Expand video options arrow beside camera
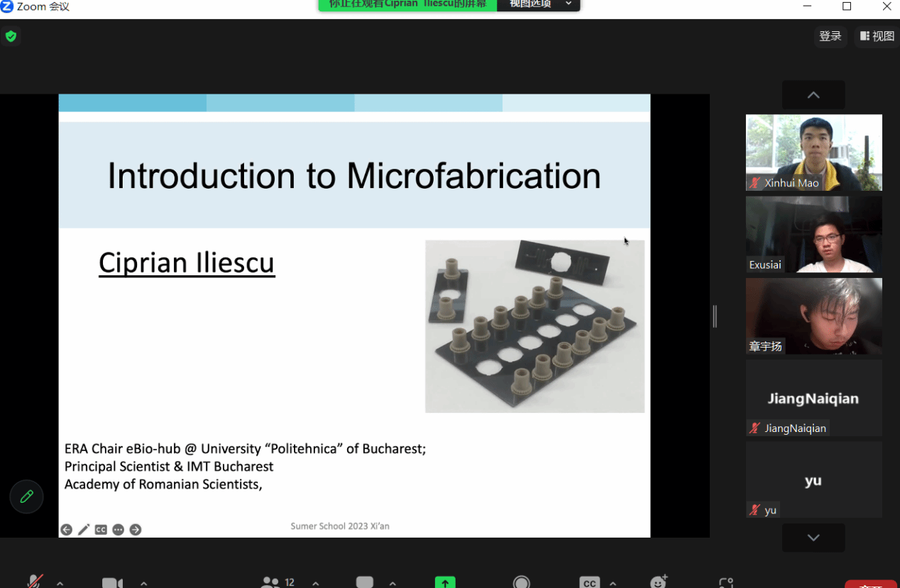 (x=144, y=583)
